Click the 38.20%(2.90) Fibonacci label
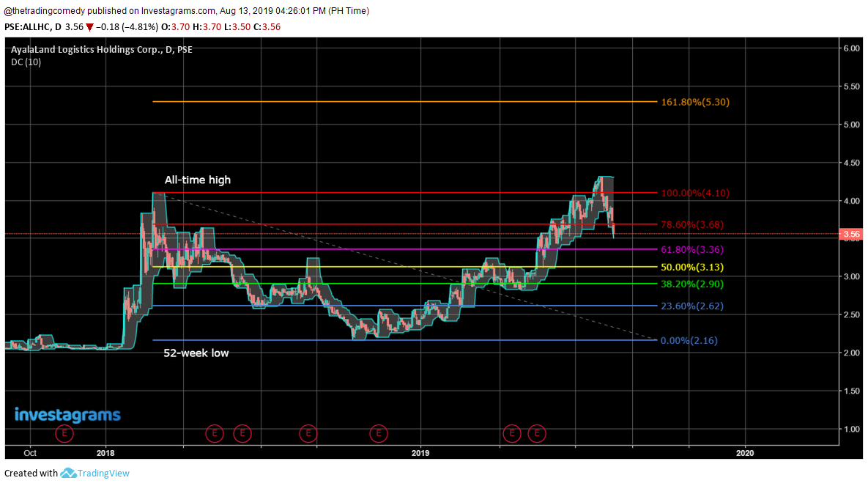The width and height of the screenshot is (868, 486). click(x=692, y=284)
